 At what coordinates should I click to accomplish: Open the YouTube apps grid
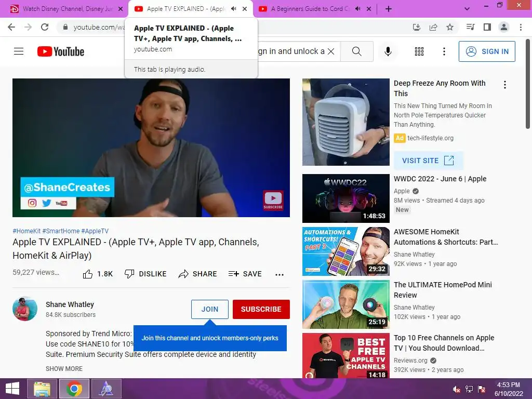point(419,51)
